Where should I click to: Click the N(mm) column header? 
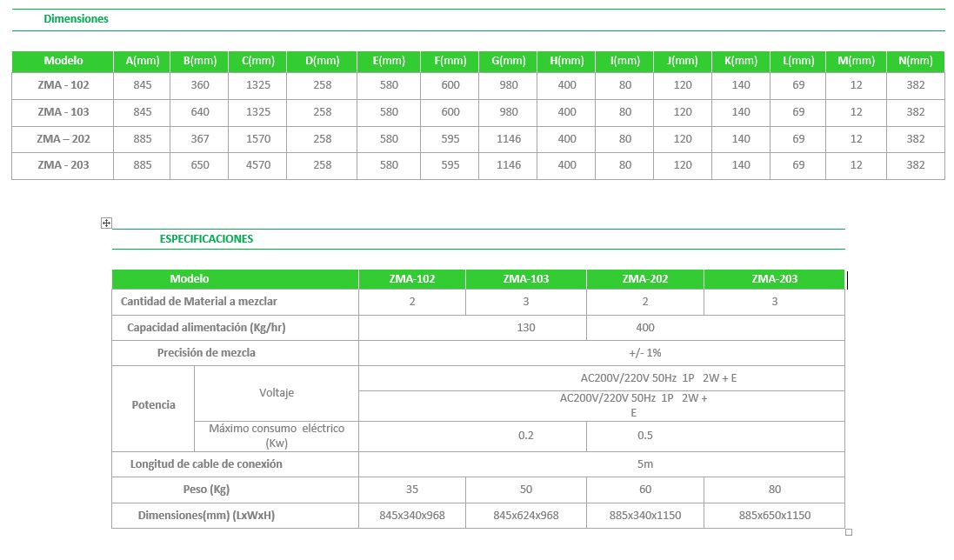click(x=915, y=61)
